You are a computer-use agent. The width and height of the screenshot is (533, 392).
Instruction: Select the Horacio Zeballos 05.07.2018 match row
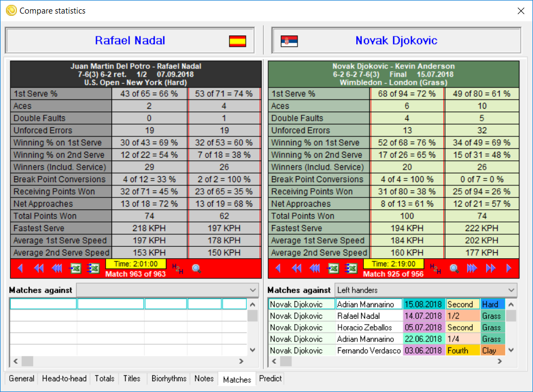click(387, 327)
